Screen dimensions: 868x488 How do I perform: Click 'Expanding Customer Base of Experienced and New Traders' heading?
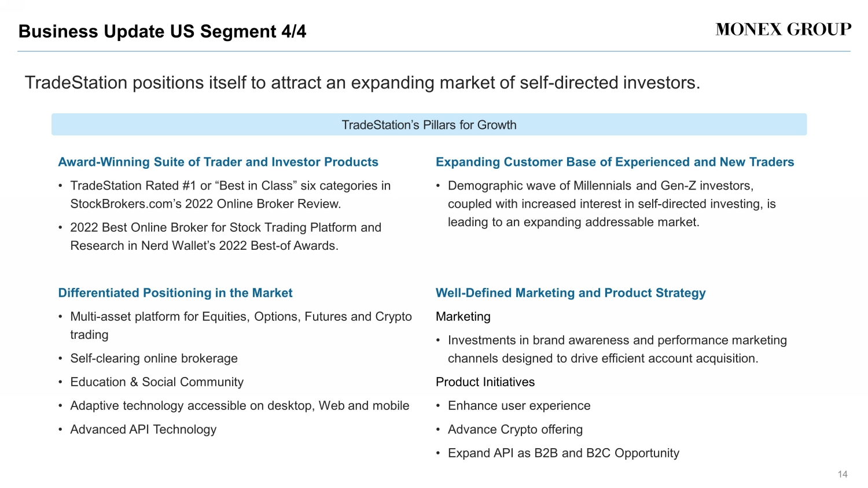click(615, 162)
